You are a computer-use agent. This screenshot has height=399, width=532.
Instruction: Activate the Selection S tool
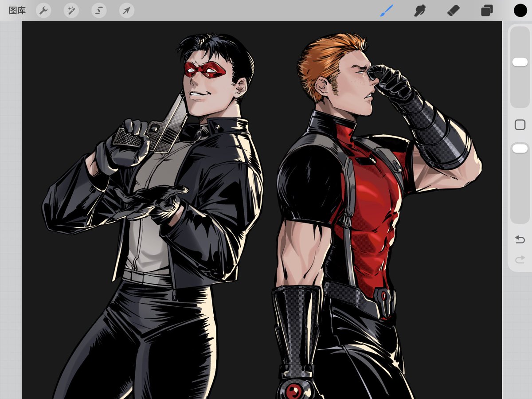99,10
